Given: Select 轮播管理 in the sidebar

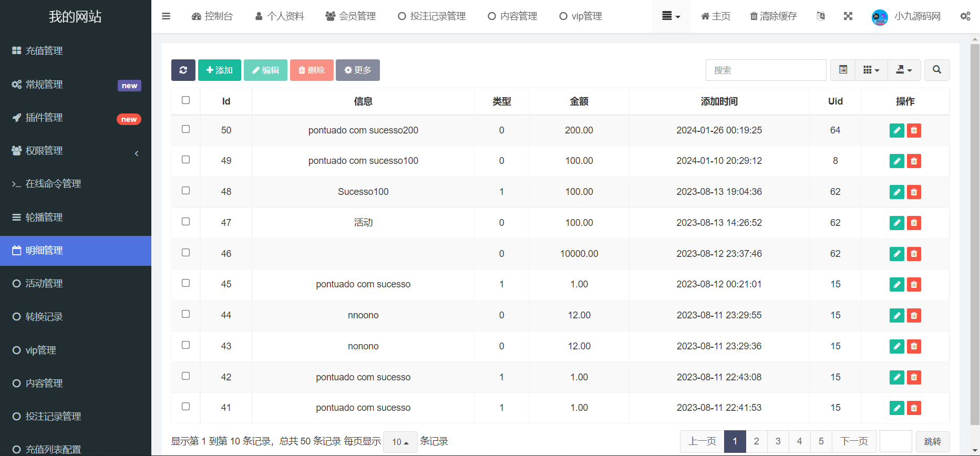Looking at the screenshot, I should pyautogui.click(x=76, y=217).
